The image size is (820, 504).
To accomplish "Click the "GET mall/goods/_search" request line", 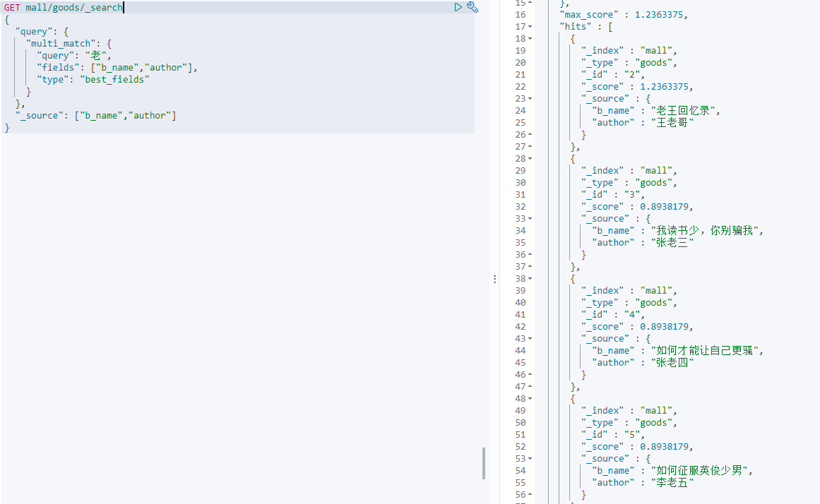I will pos(64,7).
